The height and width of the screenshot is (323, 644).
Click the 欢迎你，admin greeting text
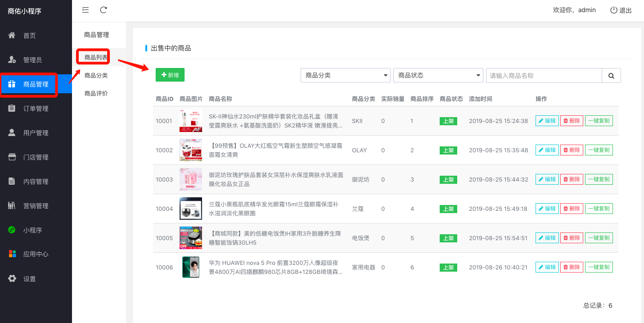574,10
